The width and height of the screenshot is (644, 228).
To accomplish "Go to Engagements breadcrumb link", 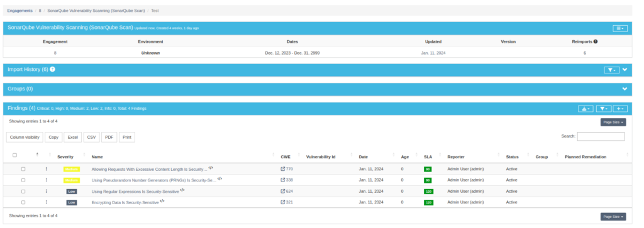I will coord(19,11).
